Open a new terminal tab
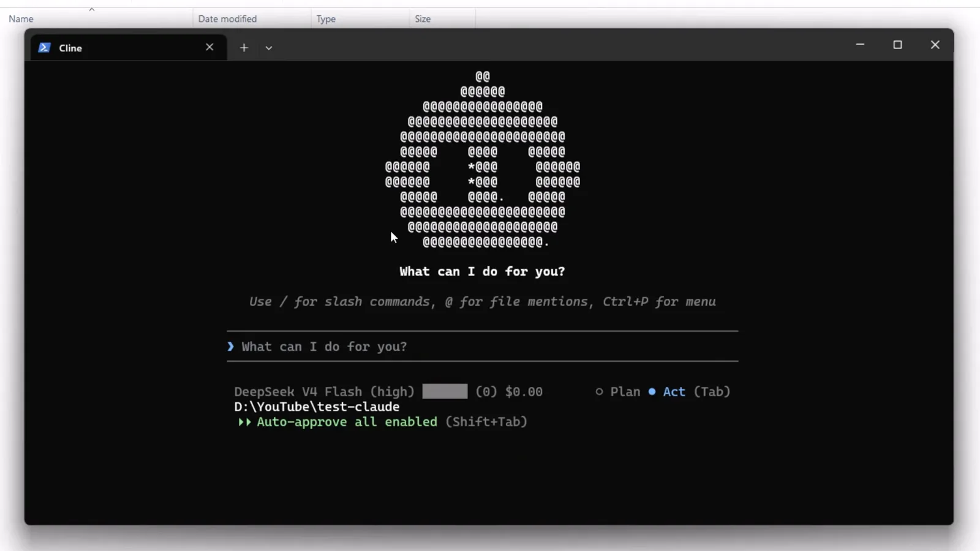Screen dimensions: 980x551 [244, 48]
